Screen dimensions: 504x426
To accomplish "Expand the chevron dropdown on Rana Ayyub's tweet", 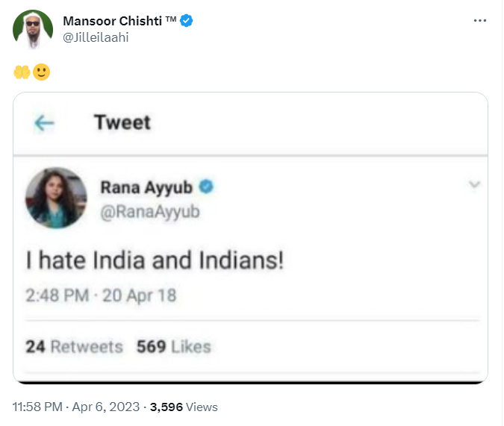I will pyautogui.click(x=474, y=184).
